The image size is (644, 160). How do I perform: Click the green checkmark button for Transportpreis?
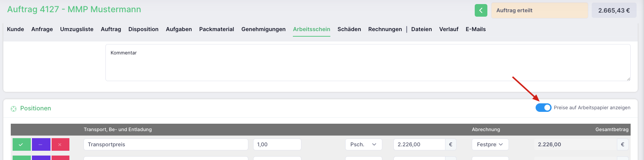[x=22, y=144]
